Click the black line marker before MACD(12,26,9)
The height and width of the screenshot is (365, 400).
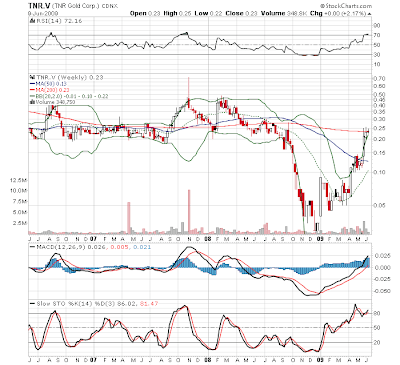pyautogui.click(x=32, y=247)
